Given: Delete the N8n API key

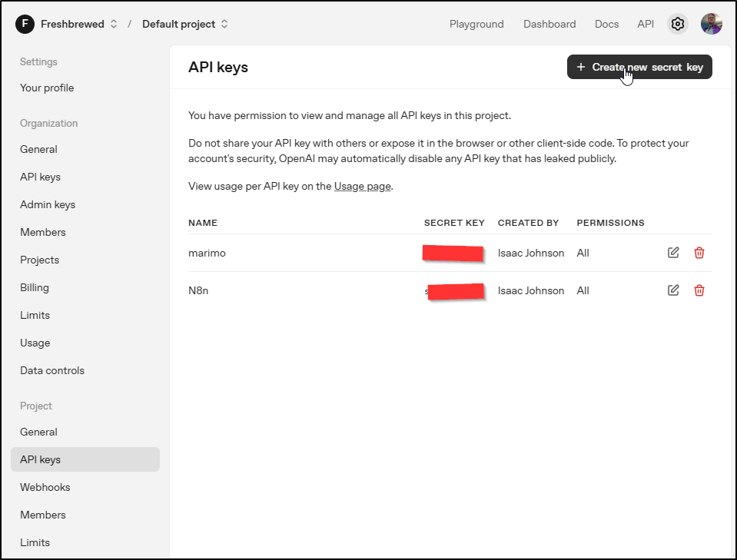Looking at the screenshot, I should (x=699, y=290).
